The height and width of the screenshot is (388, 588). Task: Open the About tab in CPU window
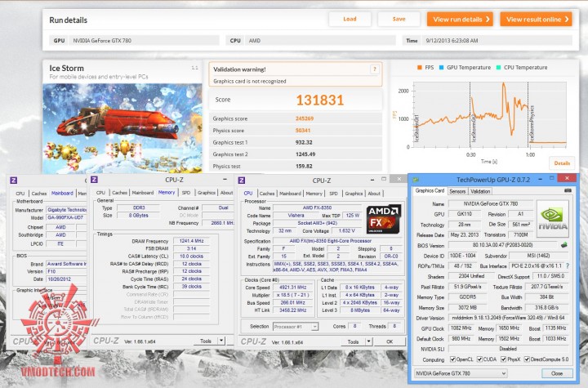(x=374, y=194)
